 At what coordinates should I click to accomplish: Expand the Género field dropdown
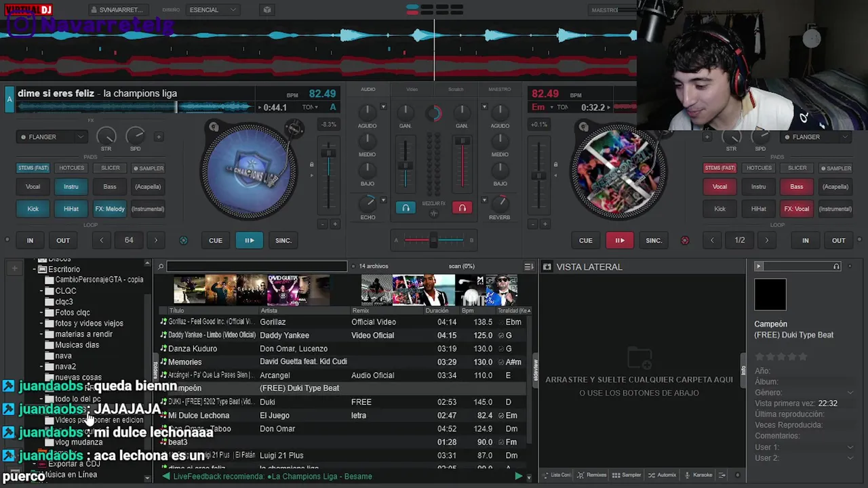pyautogui.click(x=850, y=392)
